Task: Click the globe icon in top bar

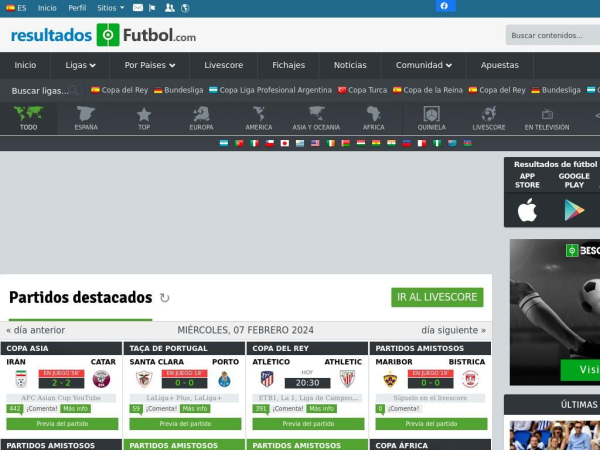Action: point(185,8)
